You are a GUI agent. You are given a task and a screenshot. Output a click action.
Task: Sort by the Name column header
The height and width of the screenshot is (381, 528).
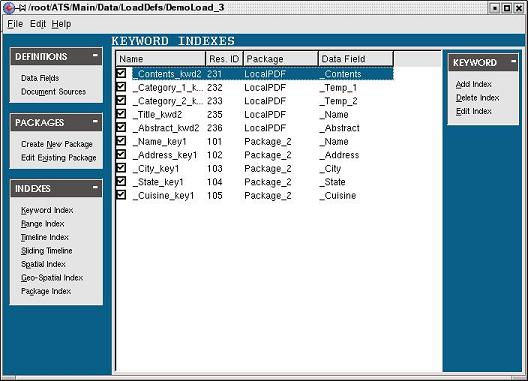coord(161,59)
